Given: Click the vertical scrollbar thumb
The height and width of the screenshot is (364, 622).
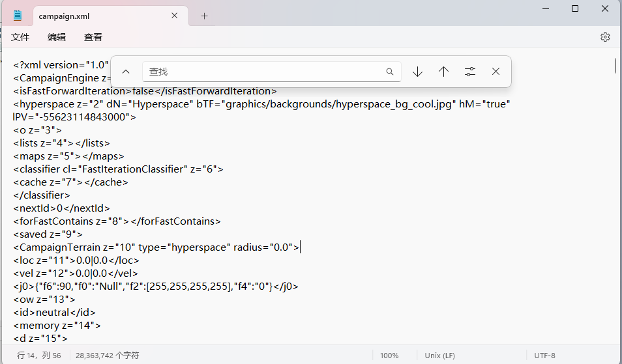Looking at the screenshot, I should coord(615,66).
